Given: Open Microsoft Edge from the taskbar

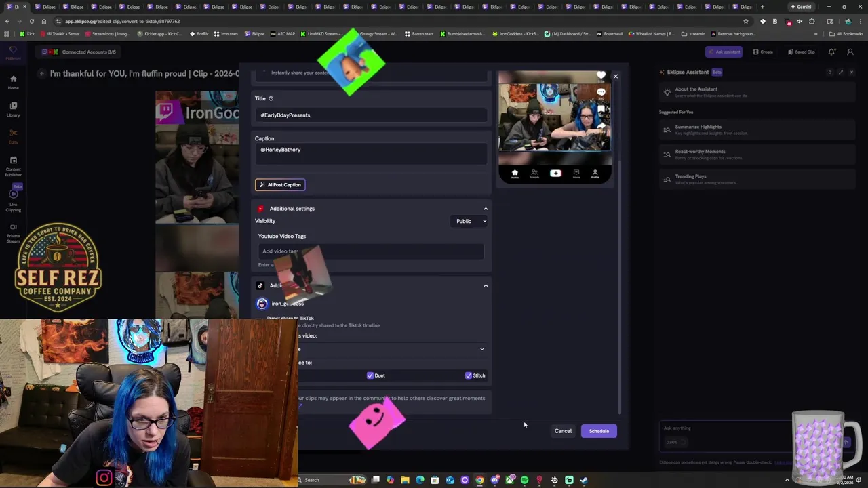Looking at the screenshot, I should pyautogui.click(x=420, y=480).
